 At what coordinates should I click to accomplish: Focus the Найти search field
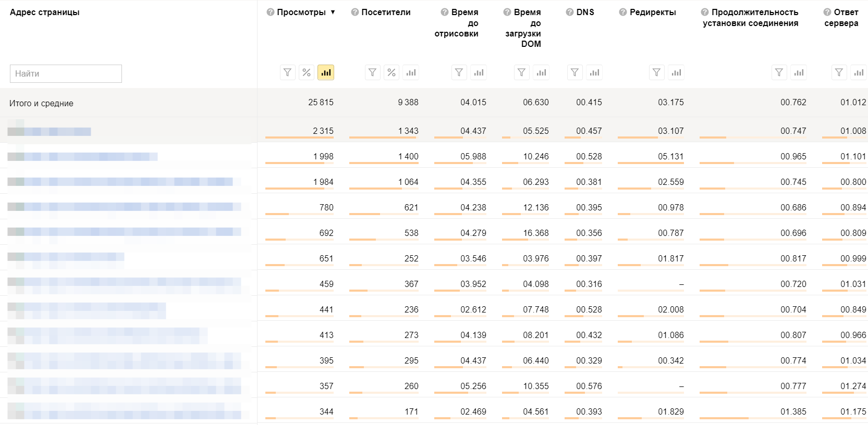(x=66, y=73)
